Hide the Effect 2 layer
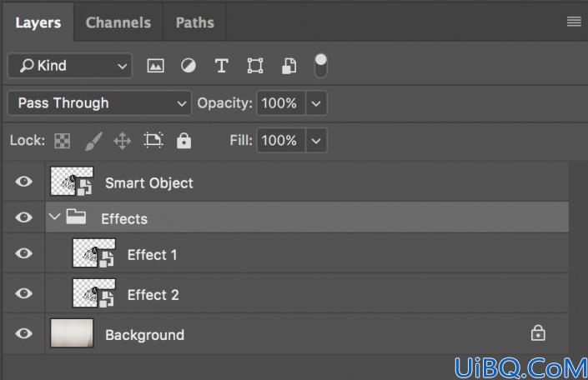588x380 pixels. [x=23, y=293]
